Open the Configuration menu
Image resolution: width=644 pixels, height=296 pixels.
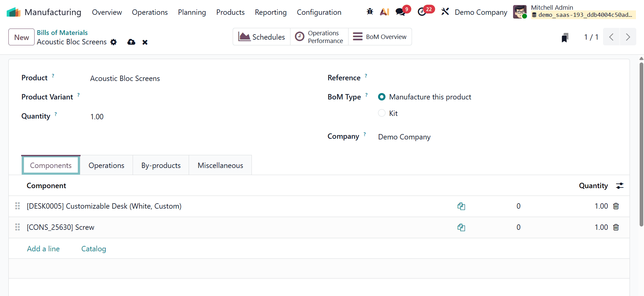pyautogui.click(x=319, y=12)
